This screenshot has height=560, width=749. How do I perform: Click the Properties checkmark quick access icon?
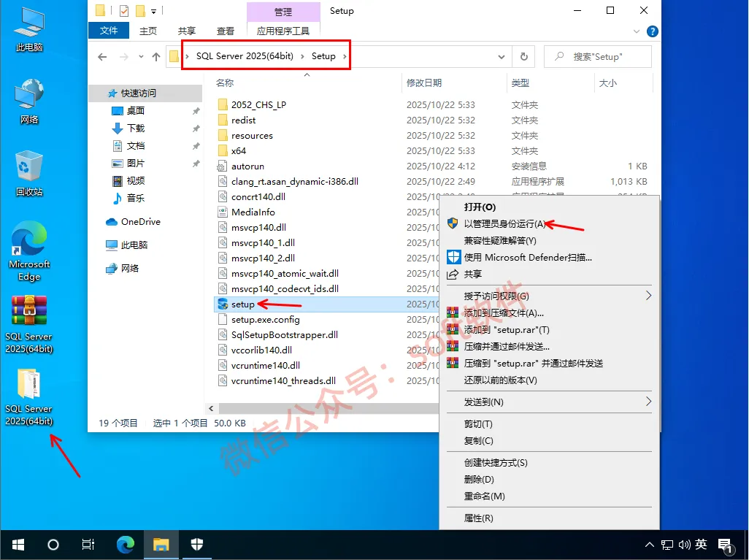(x=123, y=10)
